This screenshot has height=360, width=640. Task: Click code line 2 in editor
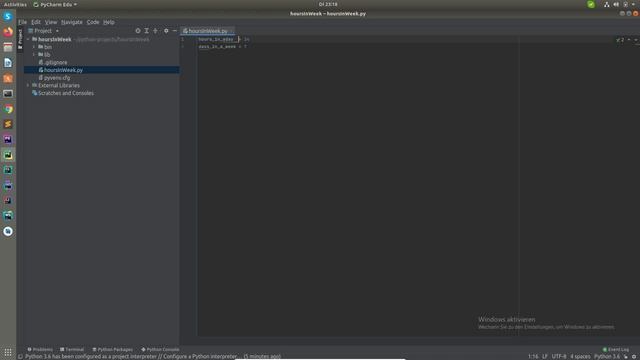point(222,47)
